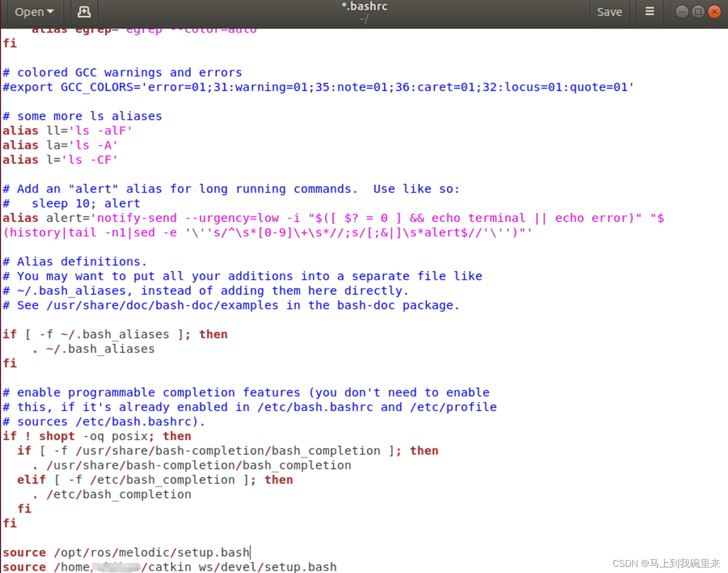728x573 pixels.
Task: Click the '# enable programmable completion features' comment
Action: pyautogui.click(x=246, y=393)
